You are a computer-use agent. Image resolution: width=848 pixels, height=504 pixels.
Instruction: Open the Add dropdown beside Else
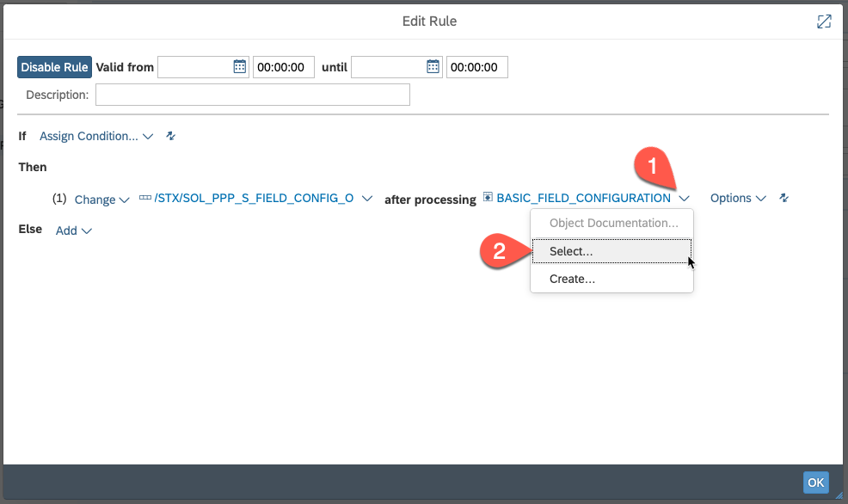click(74, 230)
